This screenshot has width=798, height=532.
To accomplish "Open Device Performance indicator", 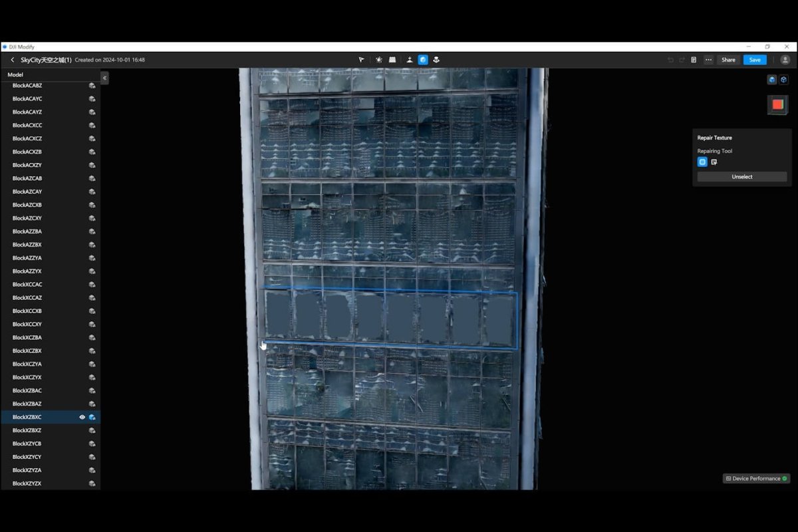I will [x=756, y=478].
